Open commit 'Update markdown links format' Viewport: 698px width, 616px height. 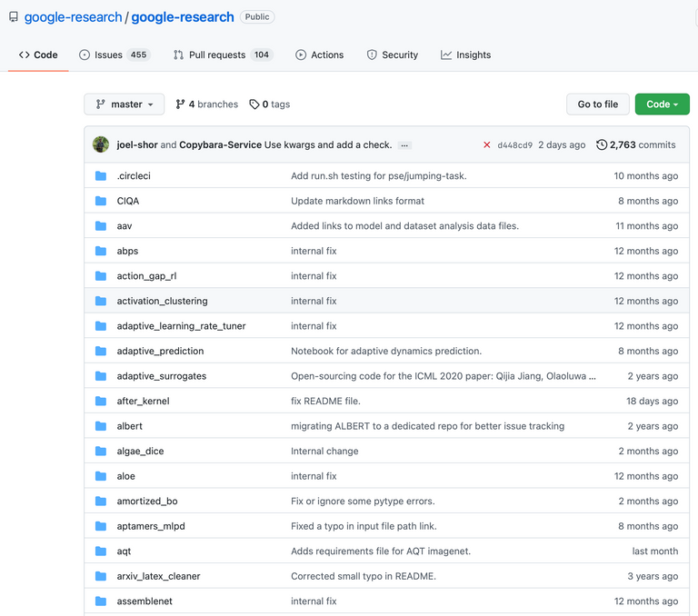coord(357,201)
